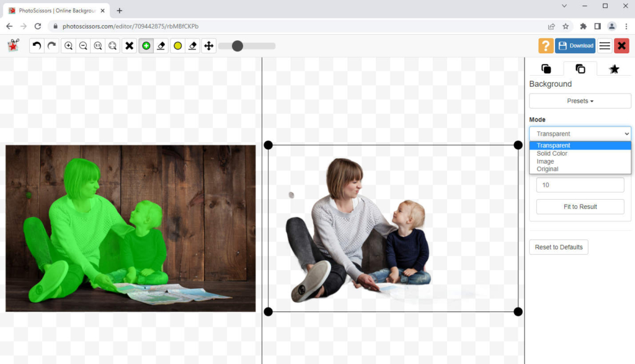
Task: Set zoom to actual size 1:1
Action: tap(98, 45)
